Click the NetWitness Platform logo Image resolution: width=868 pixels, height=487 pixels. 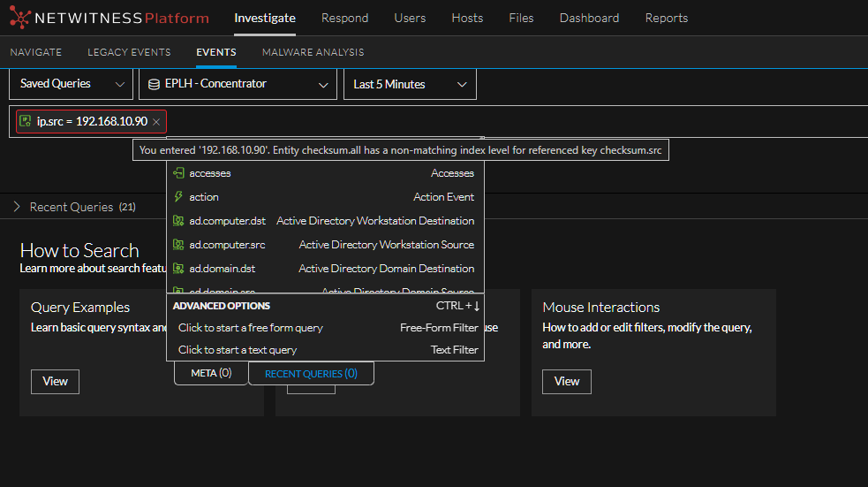coord(109,18)
